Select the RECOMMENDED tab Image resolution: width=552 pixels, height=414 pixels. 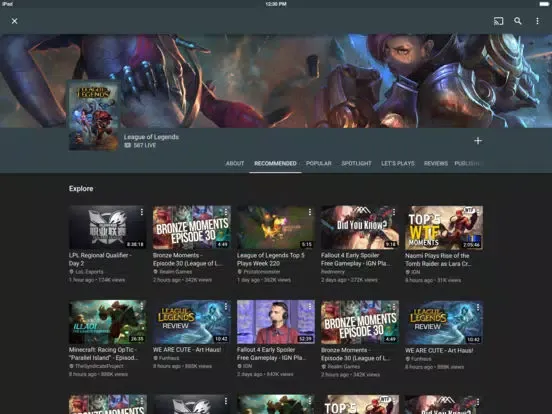pyautogui.click(x=275, y=163)
